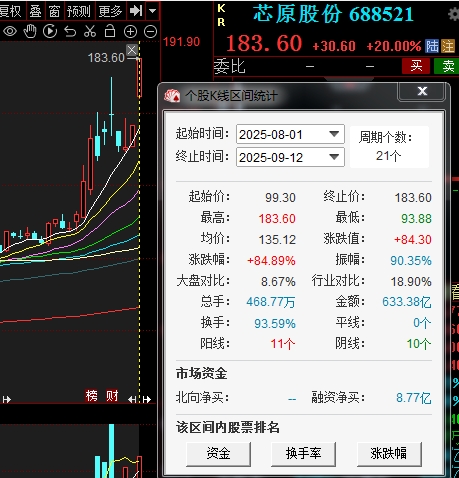Zoom out with the minus circle icon
459x478 pixels.
coord(150,32)
